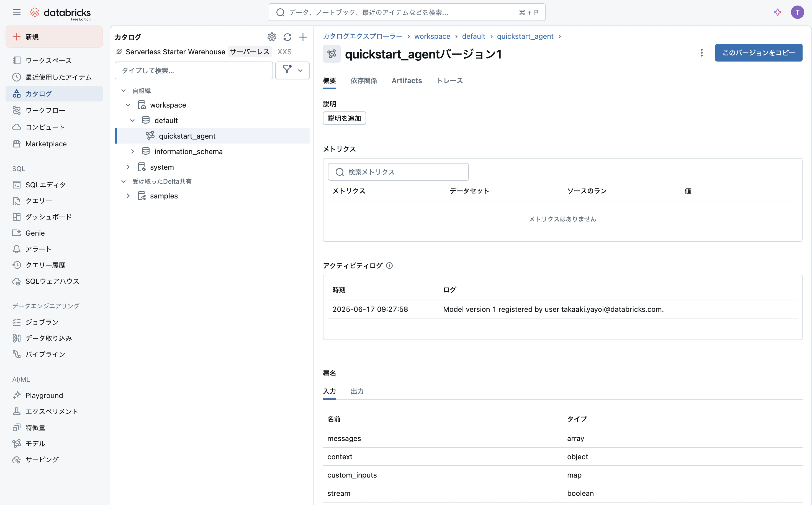
Task: Click このバージョンをコピー button
Action: click(x=758, y=53)
